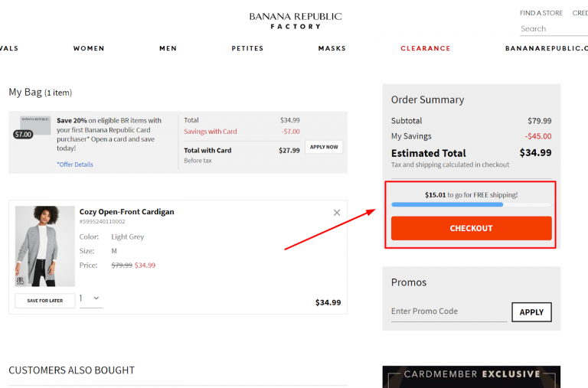Remove the Cozy Open-Front Cardigan with the X icon
This screenshot has width=588, height=388.
(337, 213)
